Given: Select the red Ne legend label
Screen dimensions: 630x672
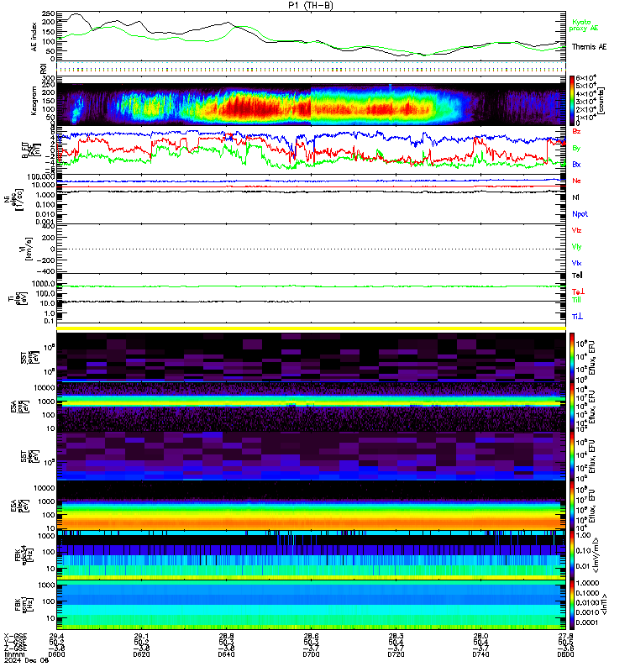Looking at the screenshot, I should (576, 181).
